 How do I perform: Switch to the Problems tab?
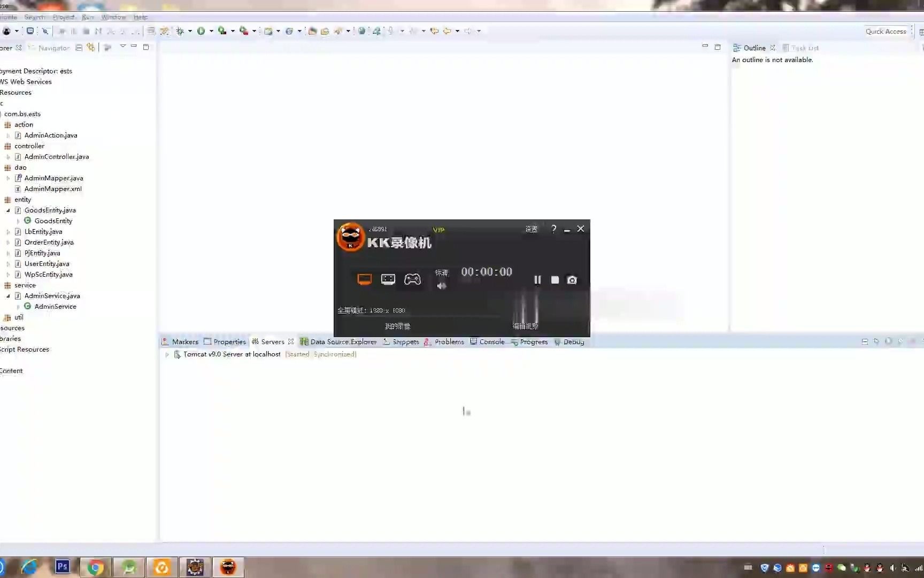444,342
